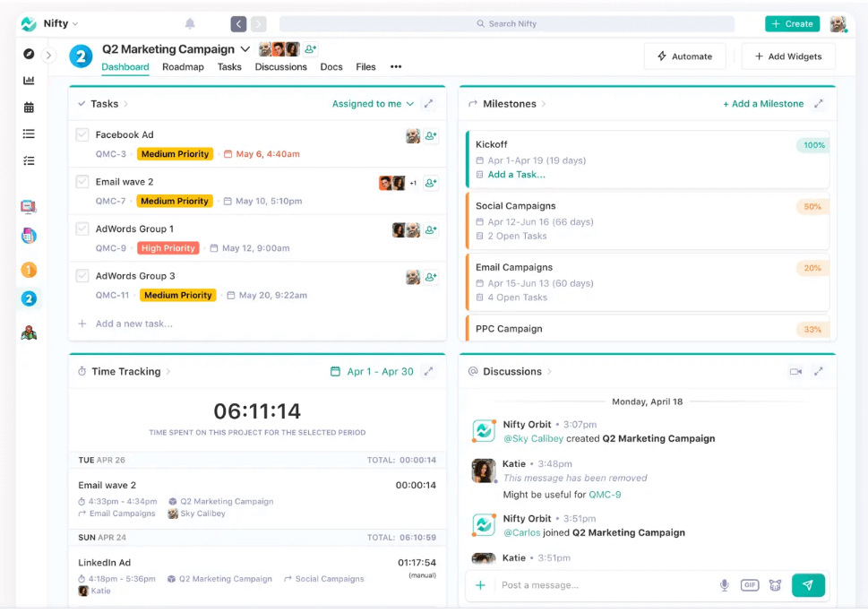Click the Social Campaigns 50% progress badge

[812, 206]
